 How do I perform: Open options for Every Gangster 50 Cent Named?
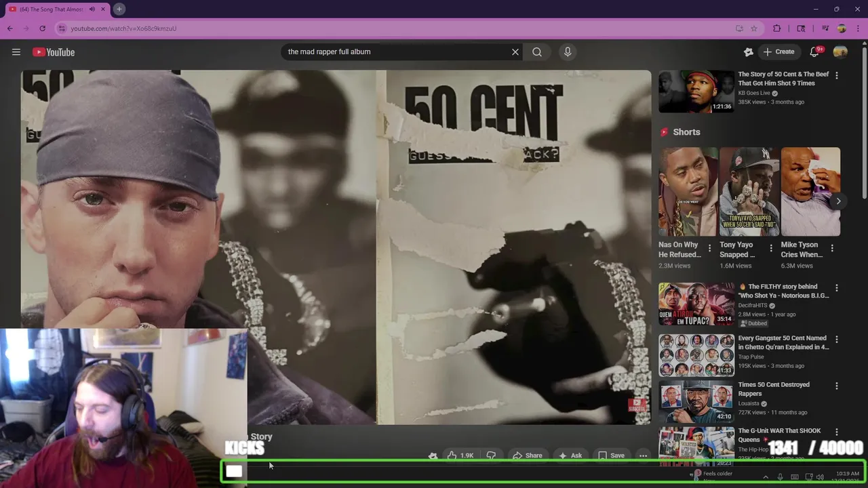click(836, 339)
